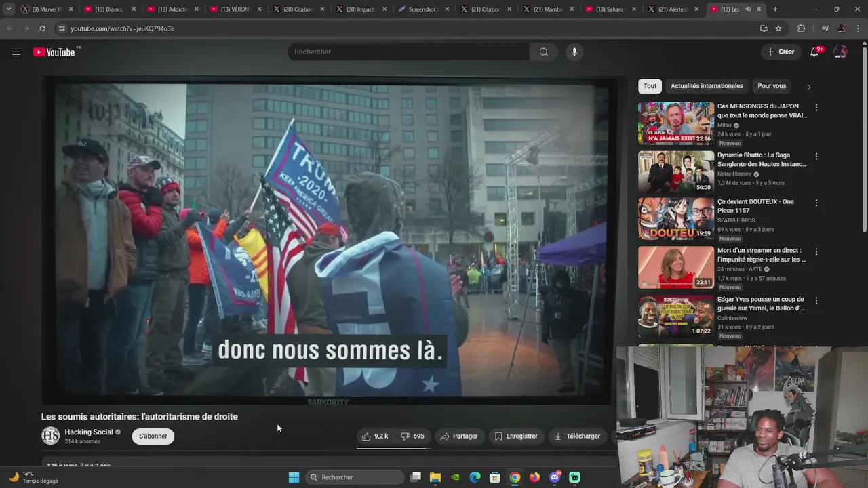Image resolution: width=868 pixels, height=488 pixels.
Task: Open the Chrome extensions puzzle icon
Action: point(801,28)
